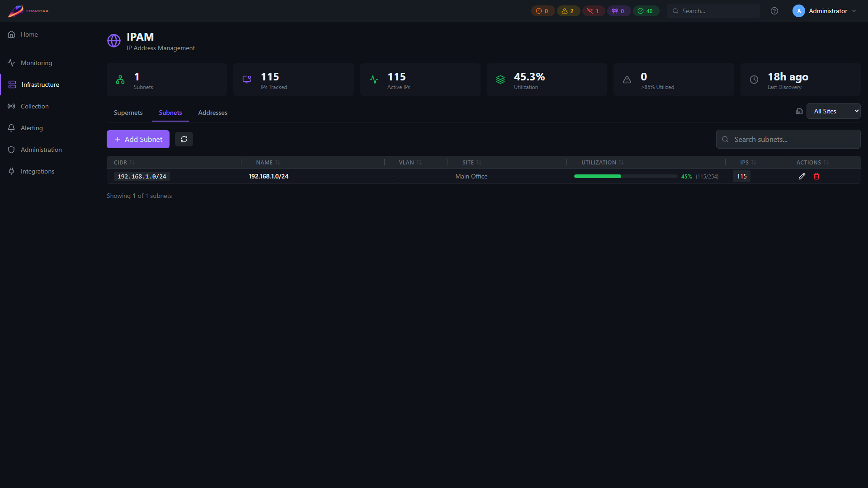Click the Administrator avatar
This screenshot has width=868, height=488.
[x=799, y=11]
